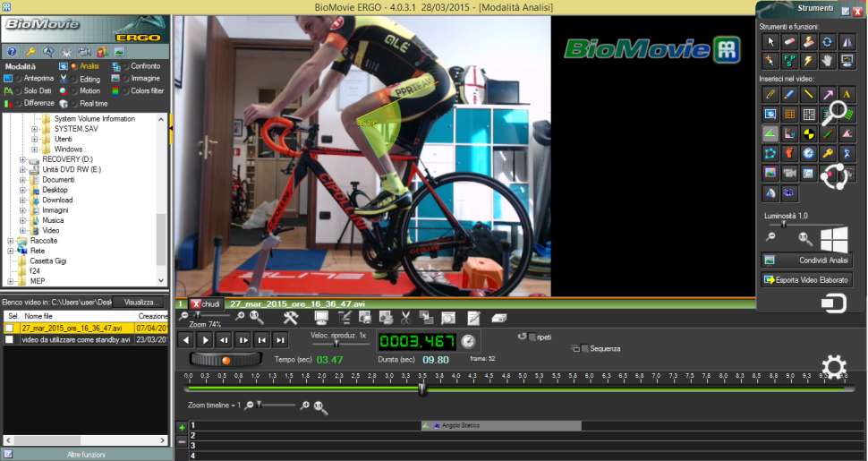The height and width of the screenshot is (461, 868).
Task: Select the yellow-black center of mass marker tool
Action: 808,133
